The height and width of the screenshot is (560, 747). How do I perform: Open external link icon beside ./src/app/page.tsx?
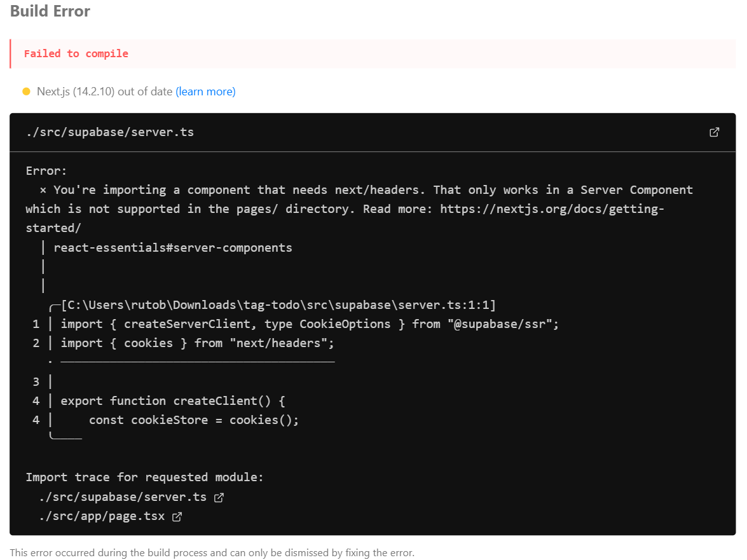tap(177, 517)
